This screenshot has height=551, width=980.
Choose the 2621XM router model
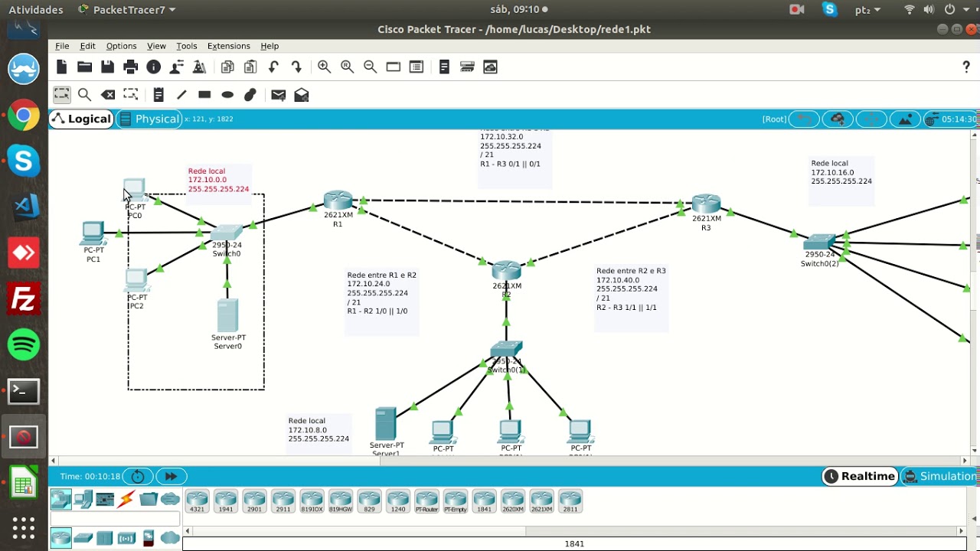[x=541, y=501]
